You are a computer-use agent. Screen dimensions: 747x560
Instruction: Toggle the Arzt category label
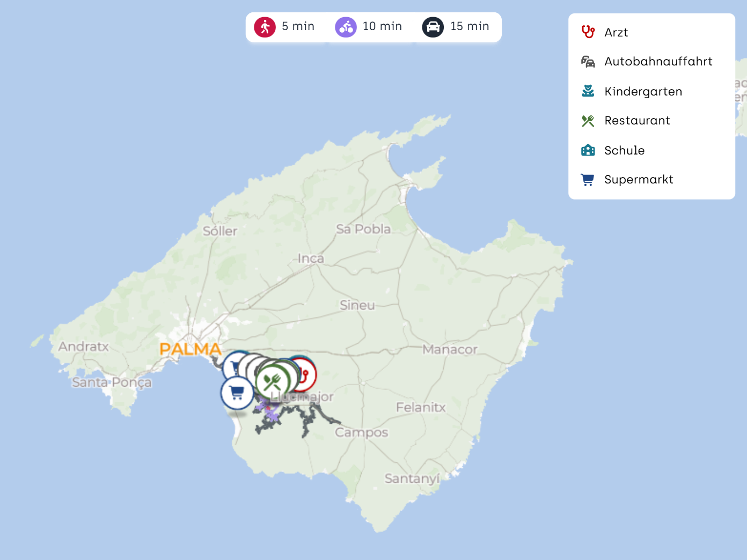coord(616,32)
